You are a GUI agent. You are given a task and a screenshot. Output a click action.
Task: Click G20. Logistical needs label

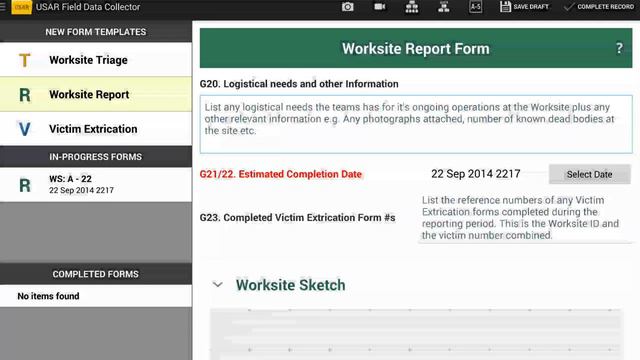[299, 84]
